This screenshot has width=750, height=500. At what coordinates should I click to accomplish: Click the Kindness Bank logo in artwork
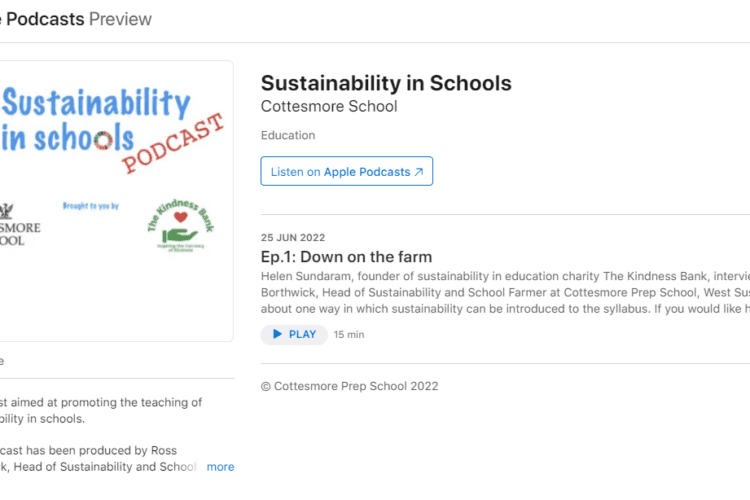181,225
